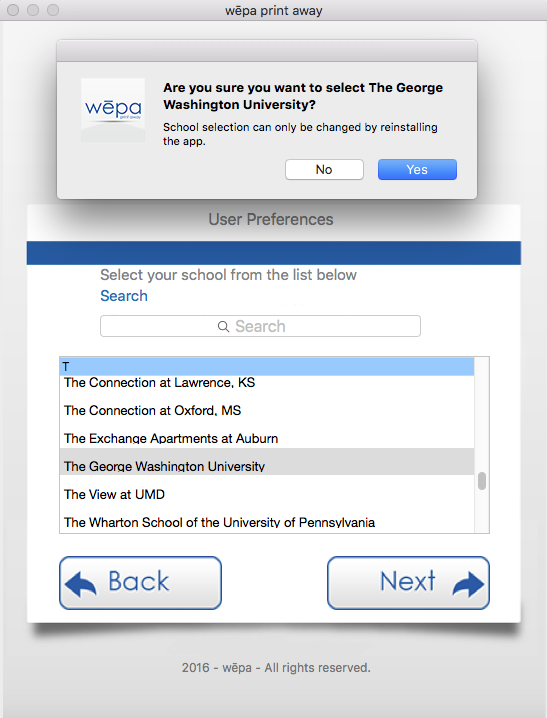Click the blue Search label
Viewport: 547px width, 718px height.
124,296
